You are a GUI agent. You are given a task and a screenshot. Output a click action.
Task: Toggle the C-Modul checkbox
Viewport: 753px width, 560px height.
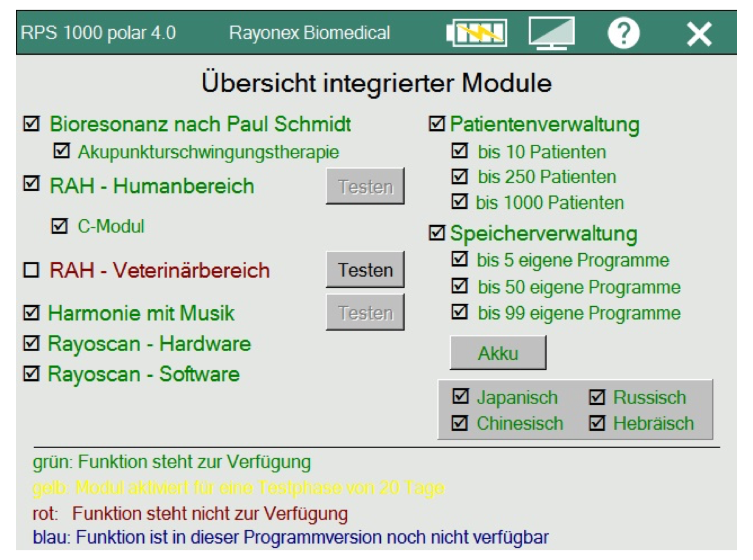(60, 226)
